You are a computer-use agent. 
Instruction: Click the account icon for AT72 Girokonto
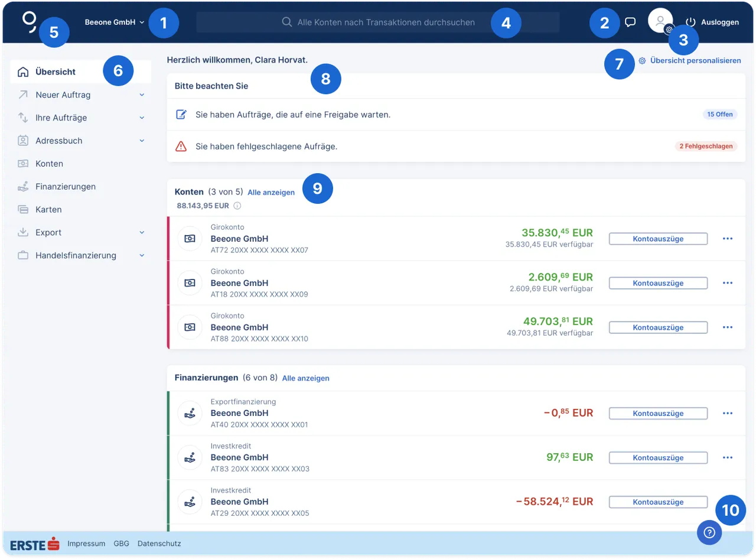point(190,239)
